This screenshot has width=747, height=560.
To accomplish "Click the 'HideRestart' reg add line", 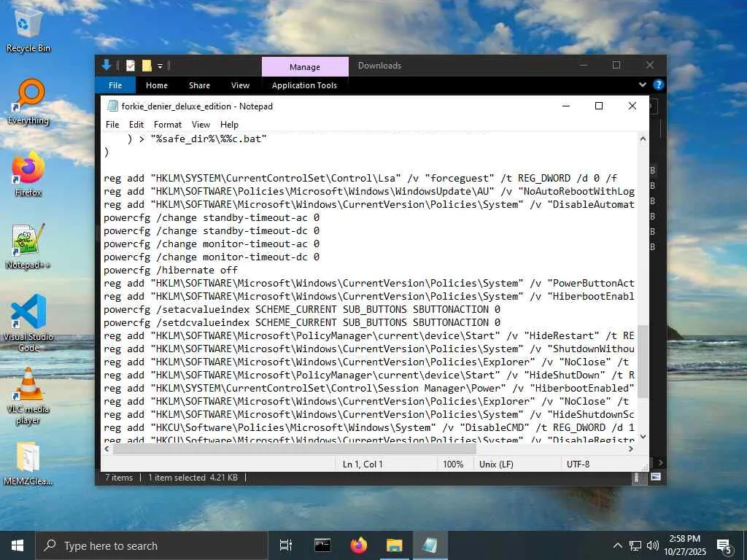I will click(x=368, y=335).
